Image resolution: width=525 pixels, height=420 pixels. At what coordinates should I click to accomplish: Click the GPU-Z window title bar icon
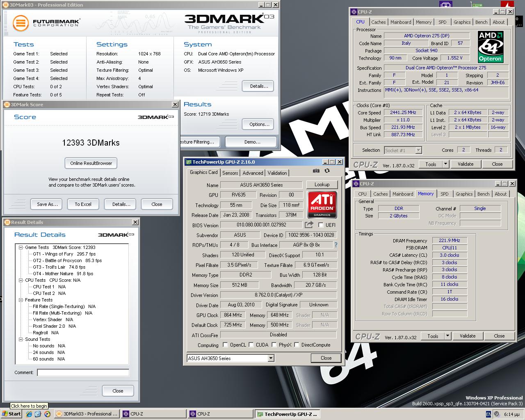coord(189,162)
